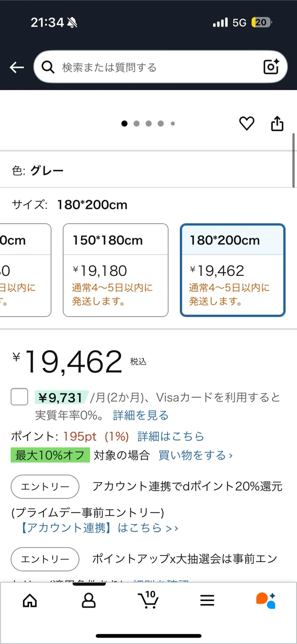Open 詳細を見る installment details link
Image resolution: width=297 pixels, height=644 pixels.
(x=141, y=415)
